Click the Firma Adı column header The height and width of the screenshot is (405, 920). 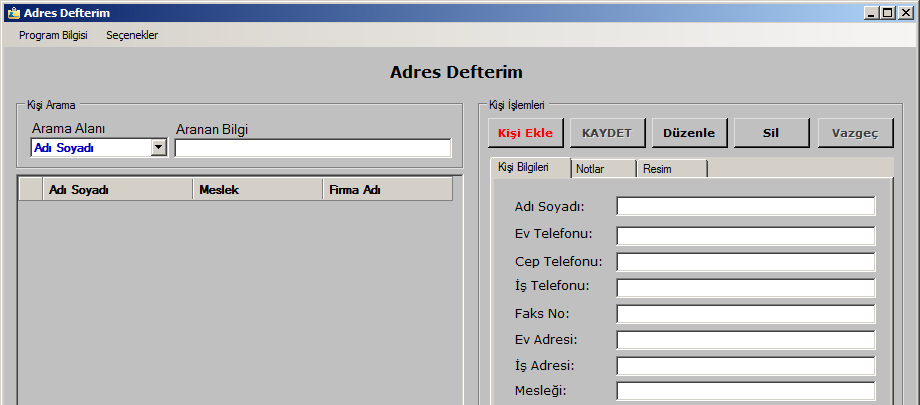coord(387,190)
